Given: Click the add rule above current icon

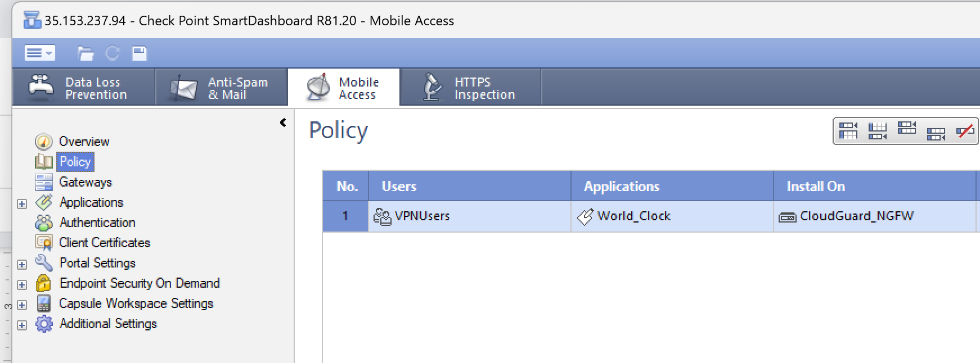Looking at the screenshot, I should tap(906, 129).
